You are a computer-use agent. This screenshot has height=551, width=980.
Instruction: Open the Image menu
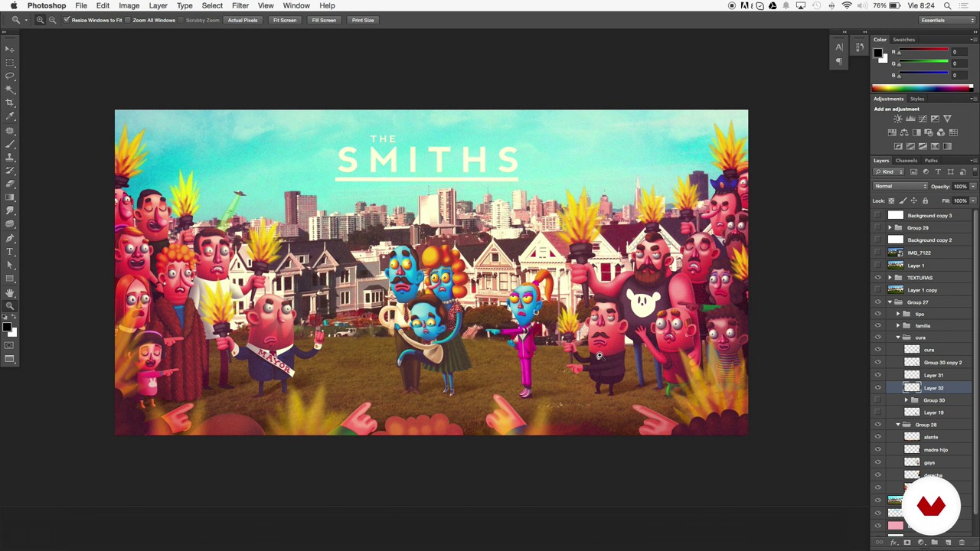click(129, 5)
